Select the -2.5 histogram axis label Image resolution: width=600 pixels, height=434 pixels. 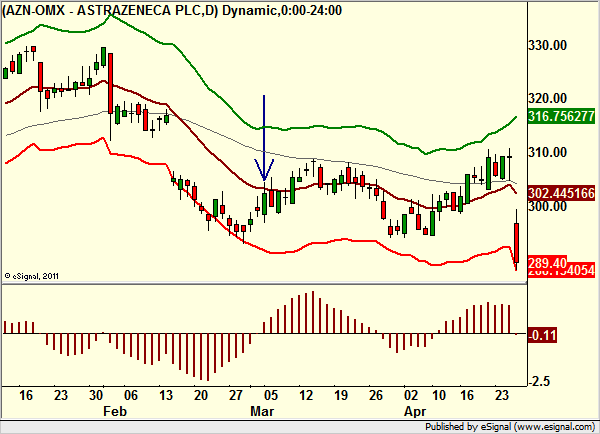click(540, 381)
